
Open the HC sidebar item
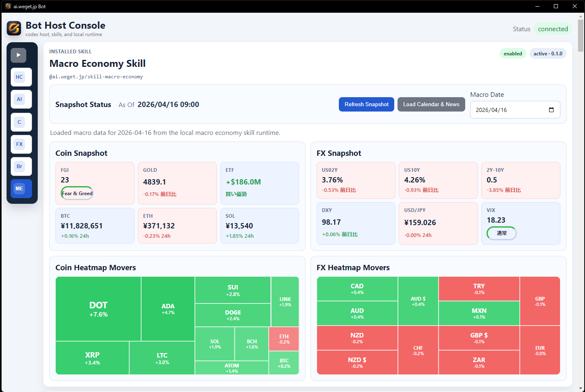tap(21, 77)
